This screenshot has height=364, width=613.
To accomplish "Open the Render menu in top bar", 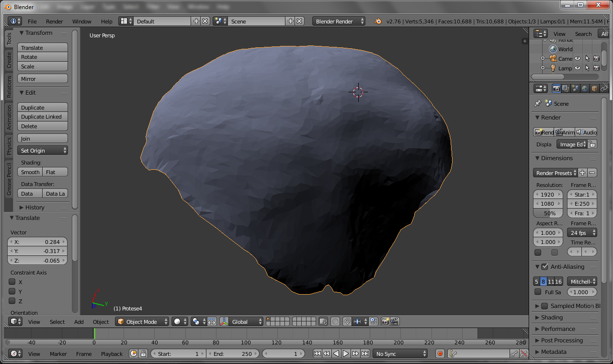I will pyautogui.click(x=55, y=22).
